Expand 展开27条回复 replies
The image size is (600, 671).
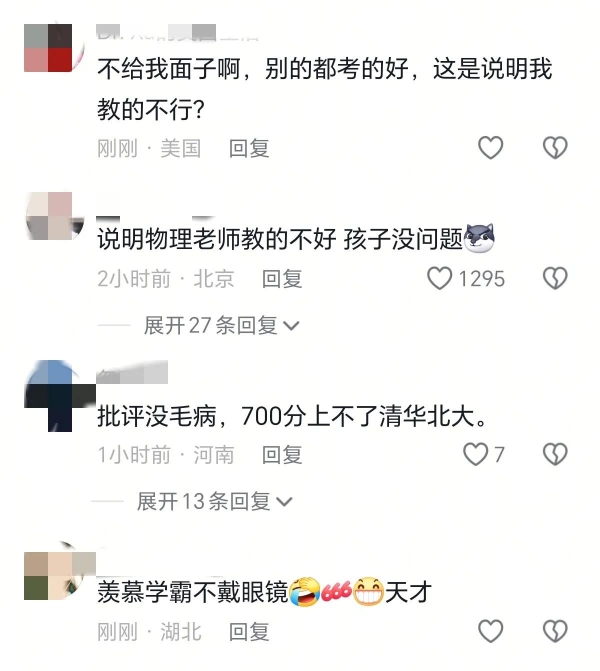click(221, 326)
